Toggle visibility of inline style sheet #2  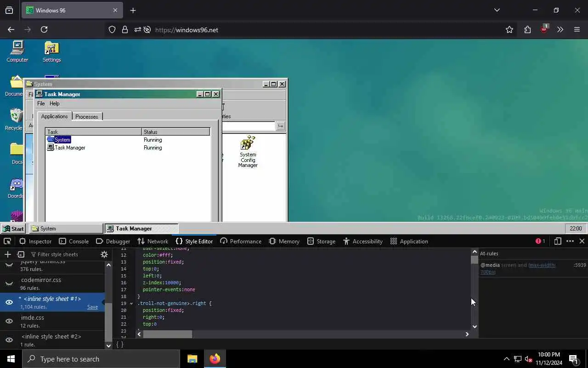coord(9,340)
